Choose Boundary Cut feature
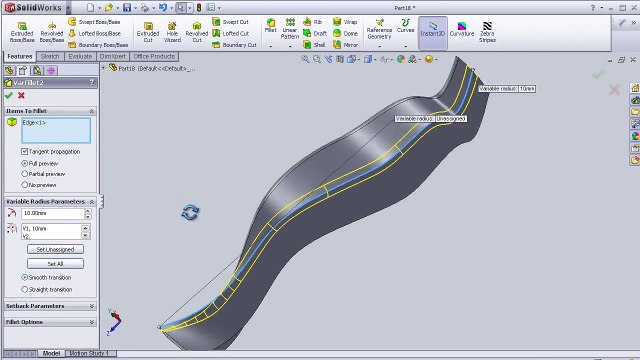 234,45
